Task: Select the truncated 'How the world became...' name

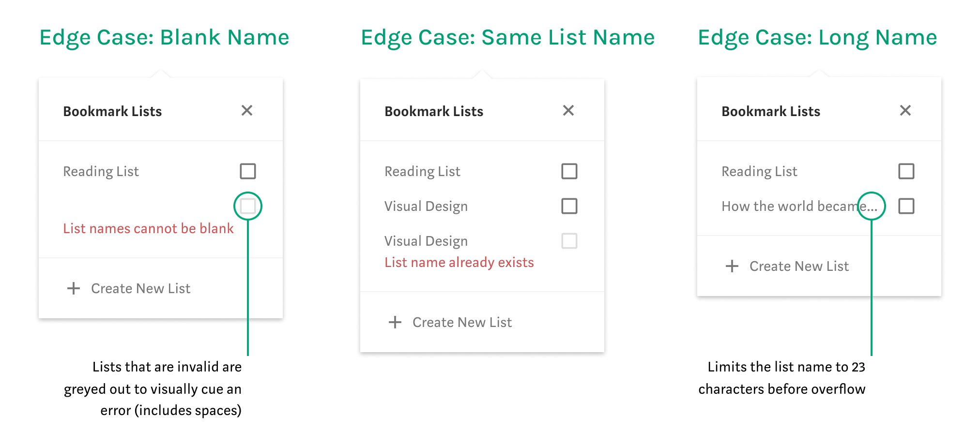Action: tap(799, 206)
